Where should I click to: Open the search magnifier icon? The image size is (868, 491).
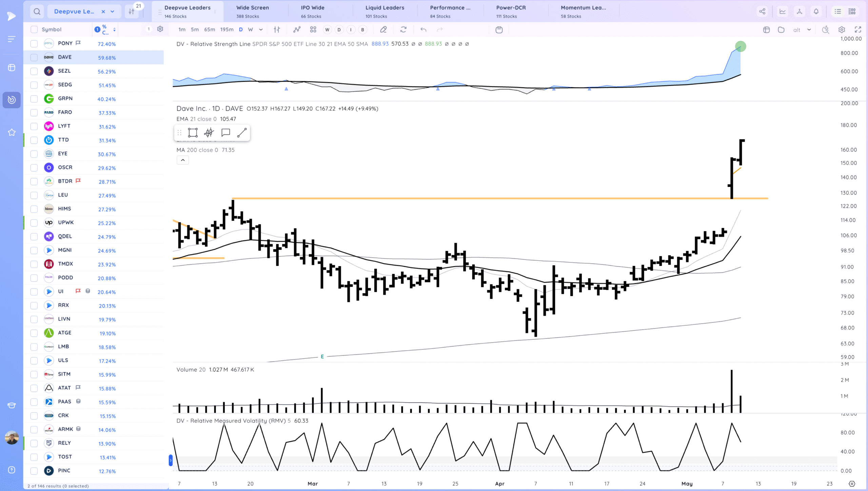coord(37,12)
